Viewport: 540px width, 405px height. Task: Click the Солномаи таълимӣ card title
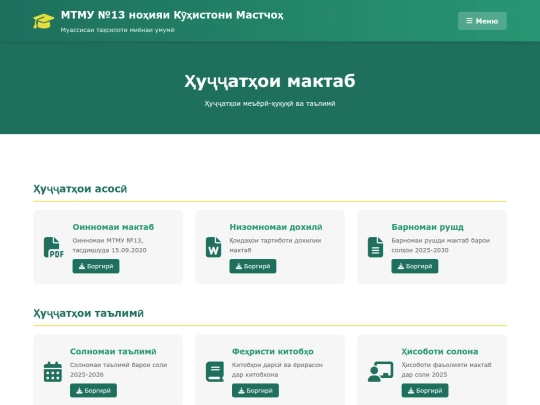(x=113, y=351)
